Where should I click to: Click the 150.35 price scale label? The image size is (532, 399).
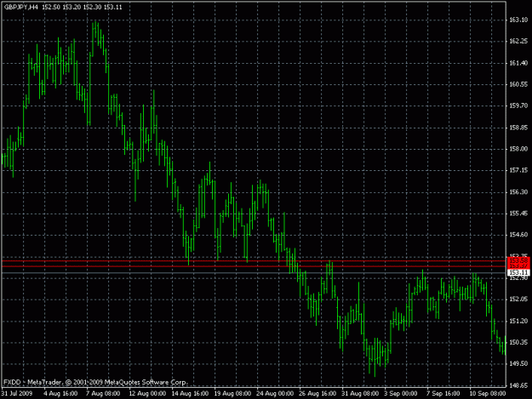[518, 342]
